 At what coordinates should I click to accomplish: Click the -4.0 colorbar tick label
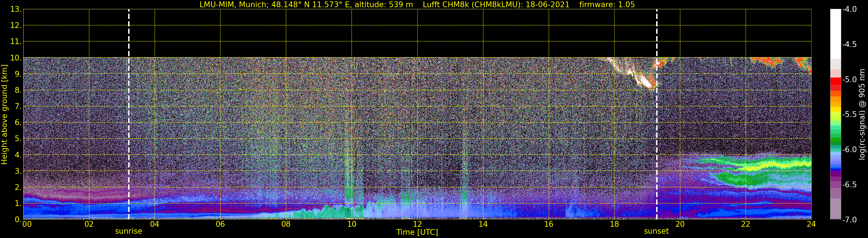(849, 9)
